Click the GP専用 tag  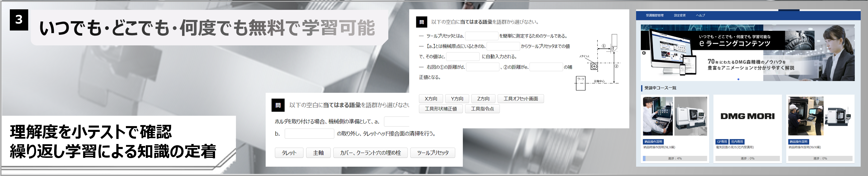pyautogui.click(x=722, y=142)
